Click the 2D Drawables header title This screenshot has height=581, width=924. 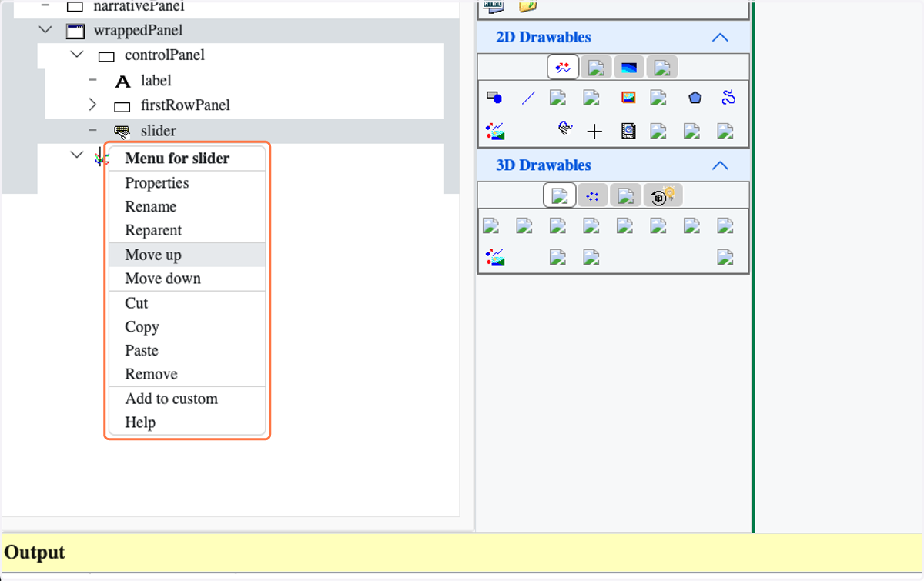pos(544,37)
